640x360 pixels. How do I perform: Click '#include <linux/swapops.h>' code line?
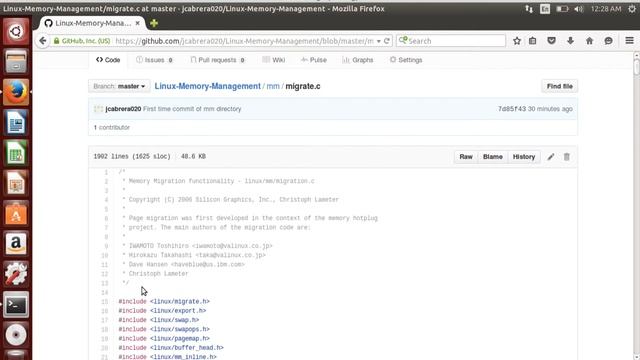(164, 329)
